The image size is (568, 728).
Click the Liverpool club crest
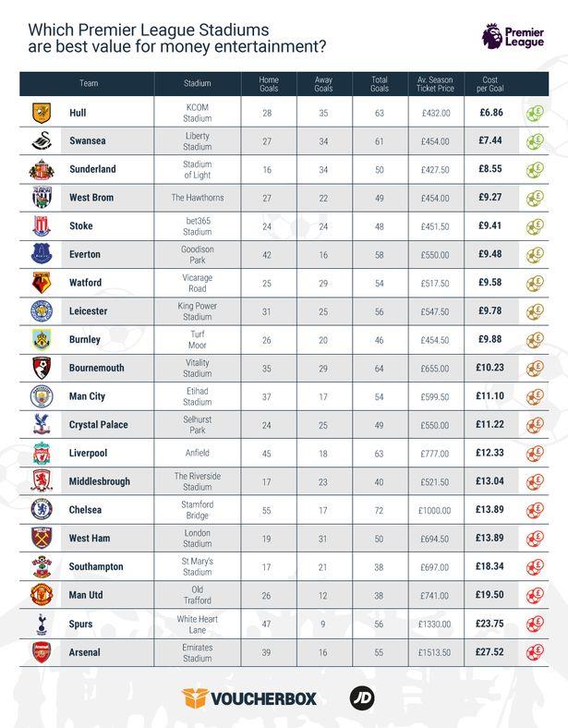(41, 453)
